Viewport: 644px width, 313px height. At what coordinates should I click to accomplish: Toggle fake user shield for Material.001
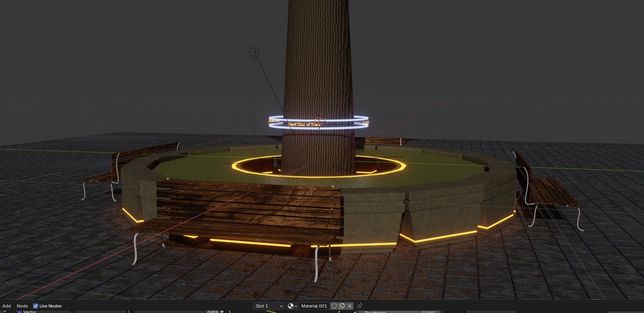click(x=334, y=306)
